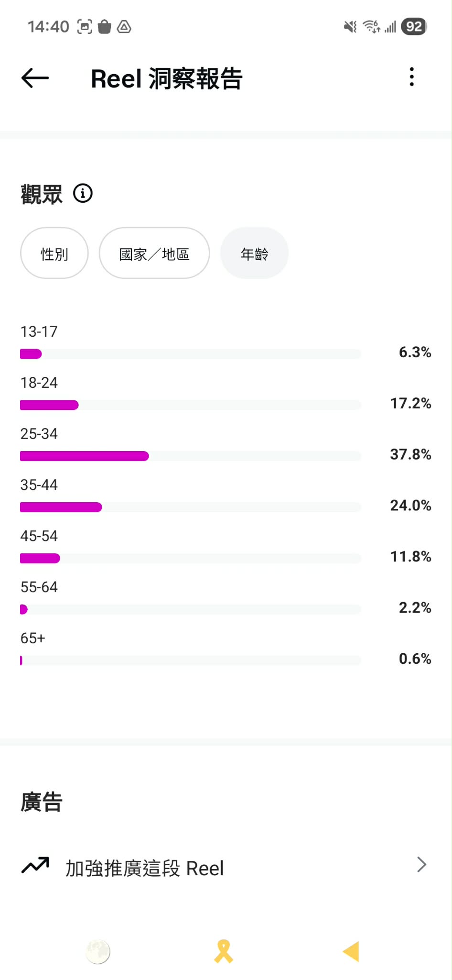The width and height of the screenshot is (452, 980).
Task: Tap the Reel 洞察報告 page title
Action: point(167,79)
